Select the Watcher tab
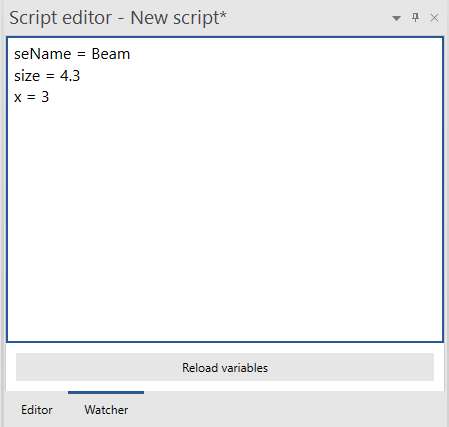The width and height of the screenshot is (449, 427). click(106, 410)
